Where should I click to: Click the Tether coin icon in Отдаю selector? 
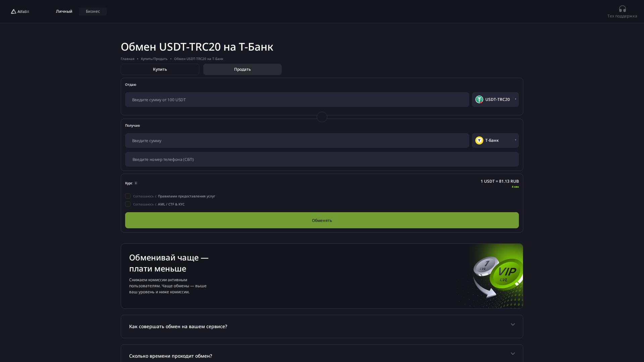click(x=479, y=99)
